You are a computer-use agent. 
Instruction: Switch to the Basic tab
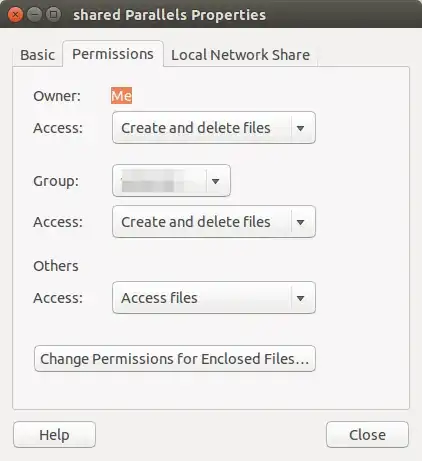click(37, 55)
